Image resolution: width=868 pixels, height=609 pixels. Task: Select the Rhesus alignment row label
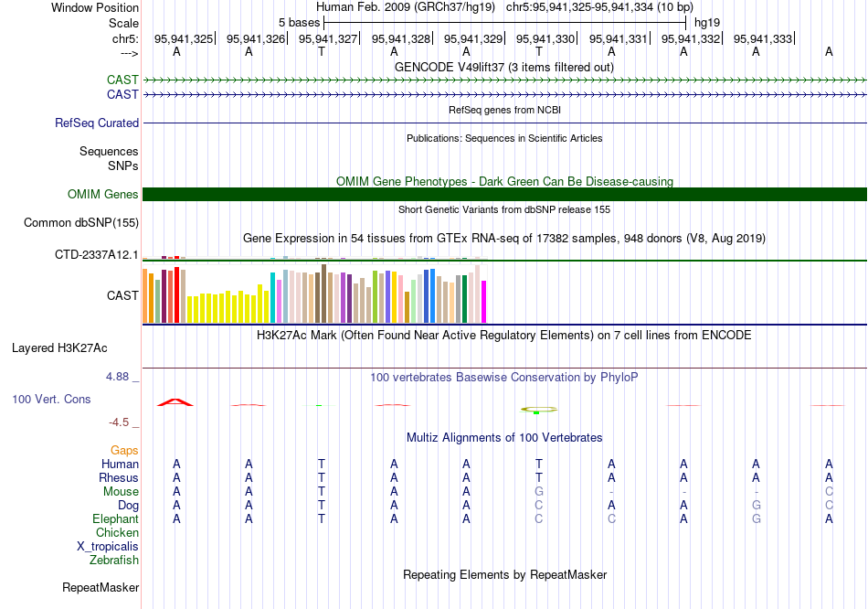click(x=119, y=478)
